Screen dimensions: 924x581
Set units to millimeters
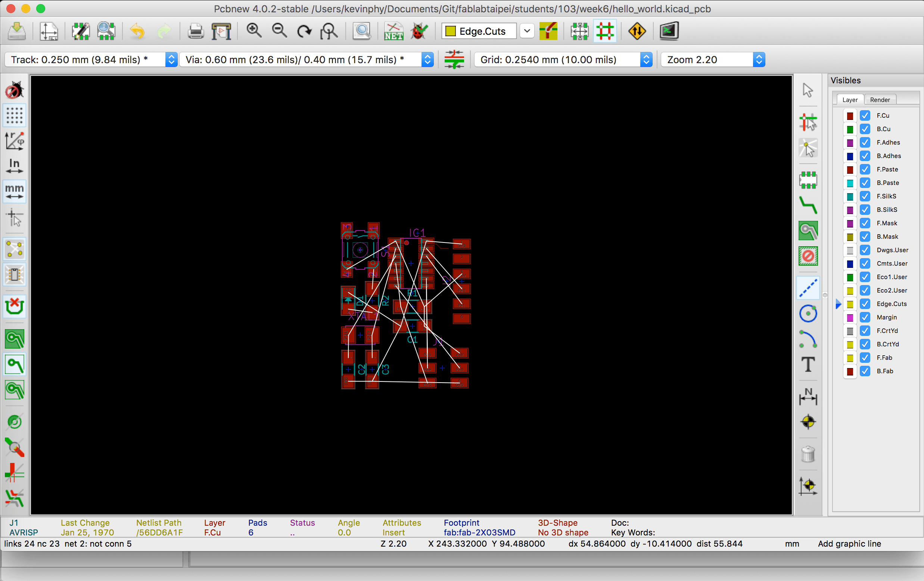[15, 192]
